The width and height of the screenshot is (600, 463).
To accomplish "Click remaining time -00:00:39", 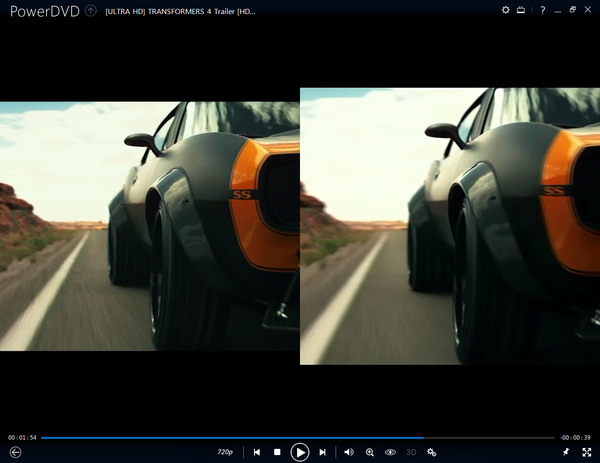I will click(x=576, y=437).
